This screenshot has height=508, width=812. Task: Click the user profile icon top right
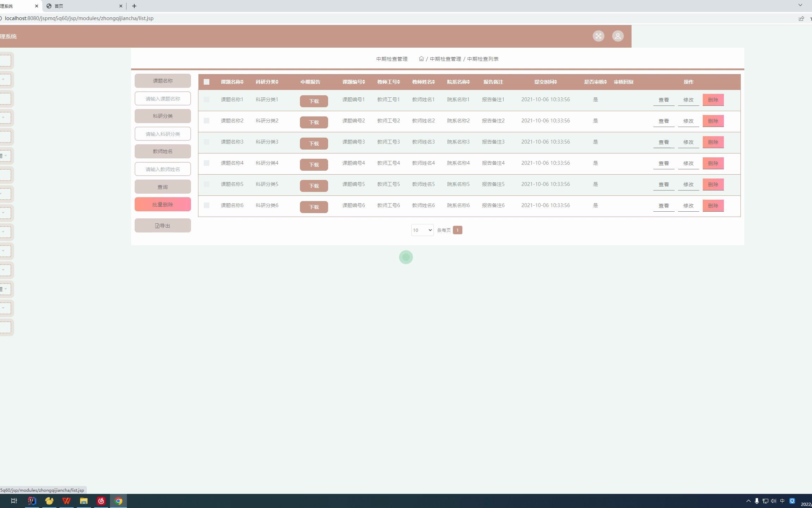(618, 36)
